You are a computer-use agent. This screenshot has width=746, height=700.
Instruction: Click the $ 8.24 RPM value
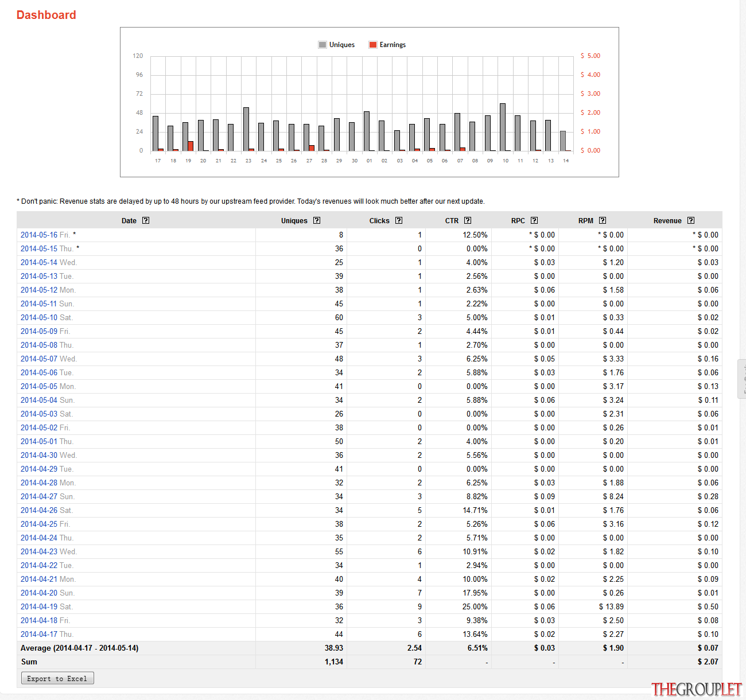(613, 496)
